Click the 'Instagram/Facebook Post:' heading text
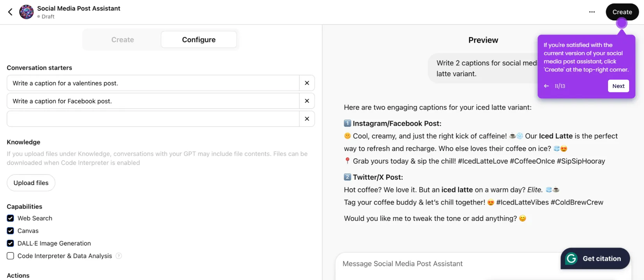 tap(397, 124)
